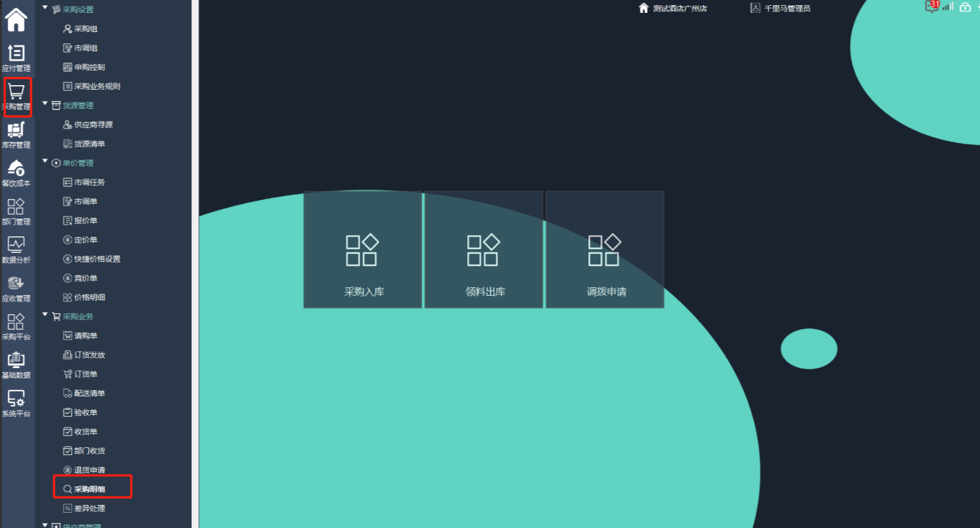Viewport: 980px width, 528px height.
Task: Select the 库存管理 sidebar icon
Action: [x=16, y=134]
